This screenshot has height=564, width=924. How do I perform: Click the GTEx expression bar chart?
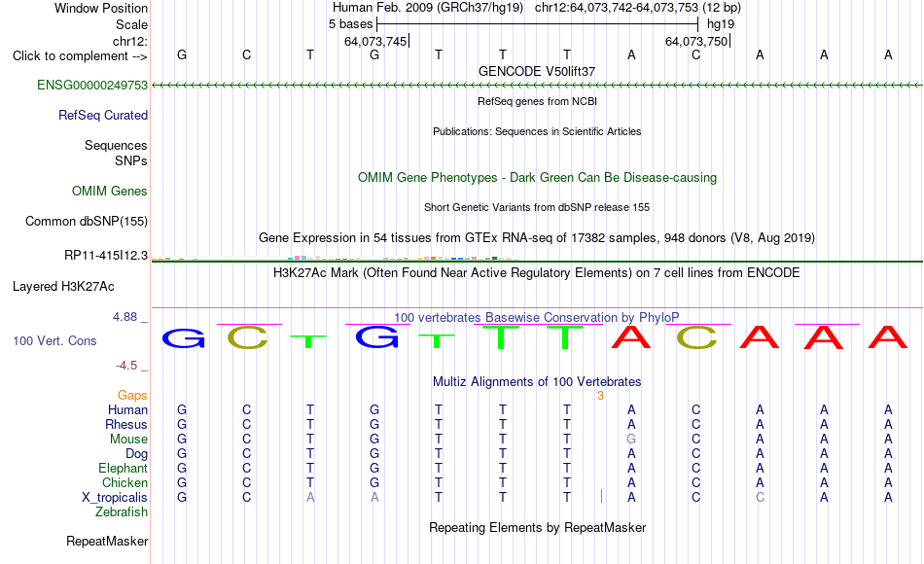tap(336, 258)
